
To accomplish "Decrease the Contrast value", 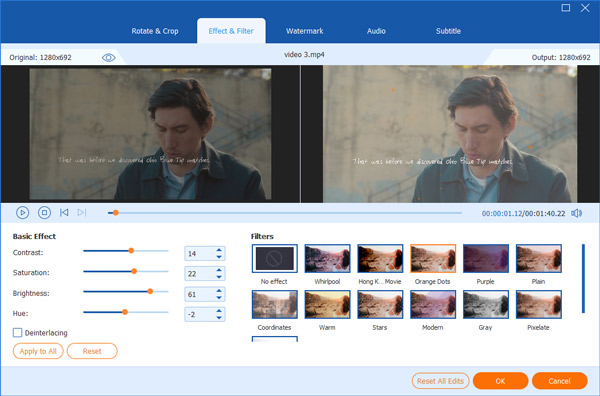I will pyautogui.click(x=219, y=257).
